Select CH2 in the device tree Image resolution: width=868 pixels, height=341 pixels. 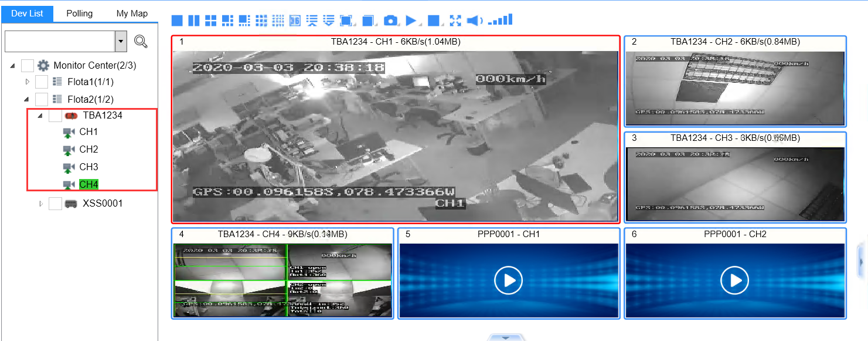(89, 150)
